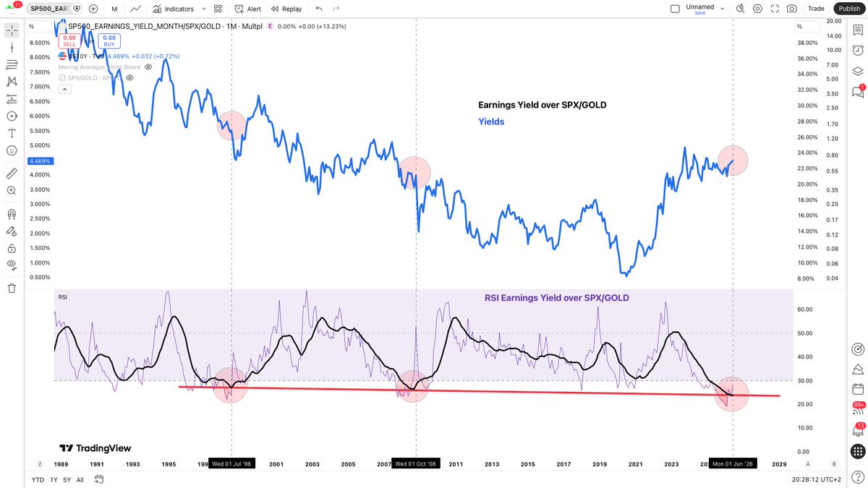Start bar Replay mode
The height and width of the screenshot is (488, 868).
click(x=286, y=9)
